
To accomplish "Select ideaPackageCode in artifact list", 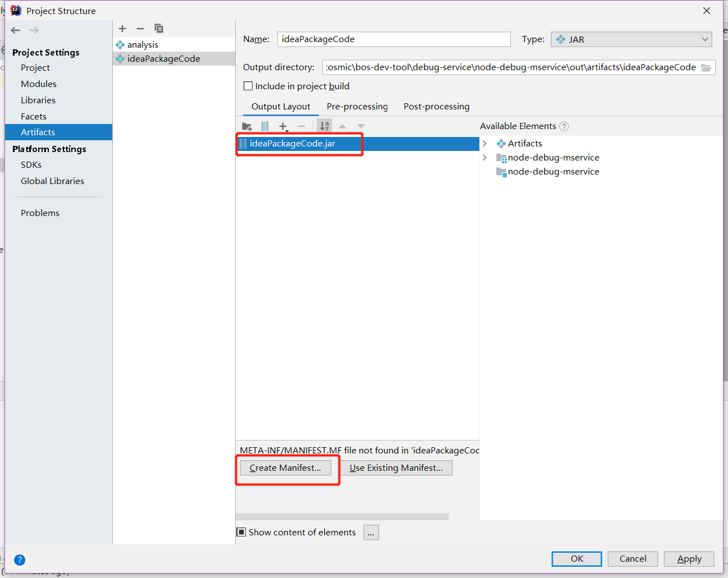I will tap(174, 59).
